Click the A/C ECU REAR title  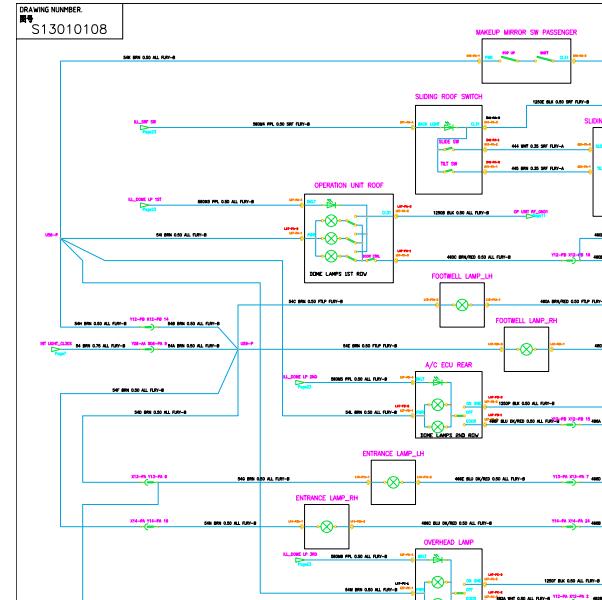pyautogui.click(x=448, y=365)
